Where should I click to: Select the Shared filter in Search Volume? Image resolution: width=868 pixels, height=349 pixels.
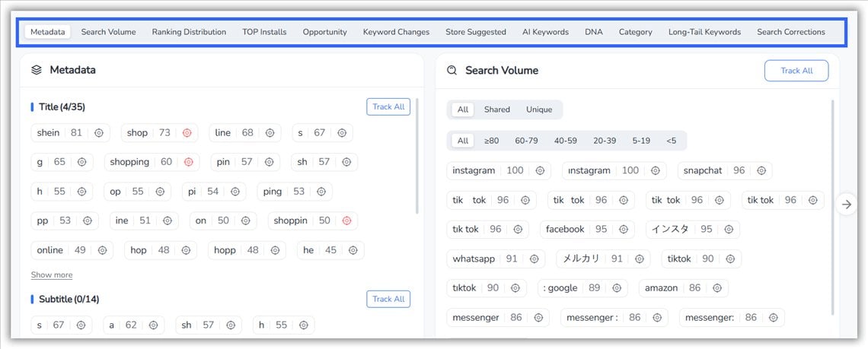tap(497, 109)
